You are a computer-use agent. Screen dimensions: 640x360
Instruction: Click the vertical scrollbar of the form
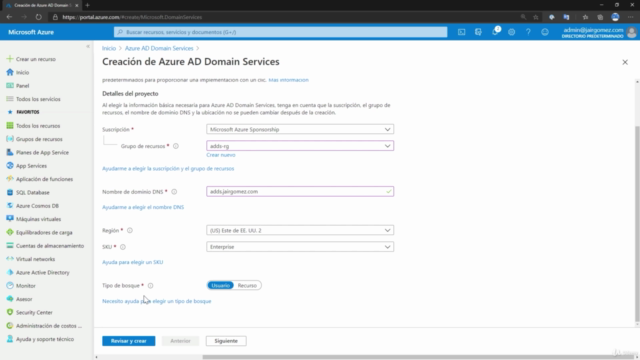point(637,223)
